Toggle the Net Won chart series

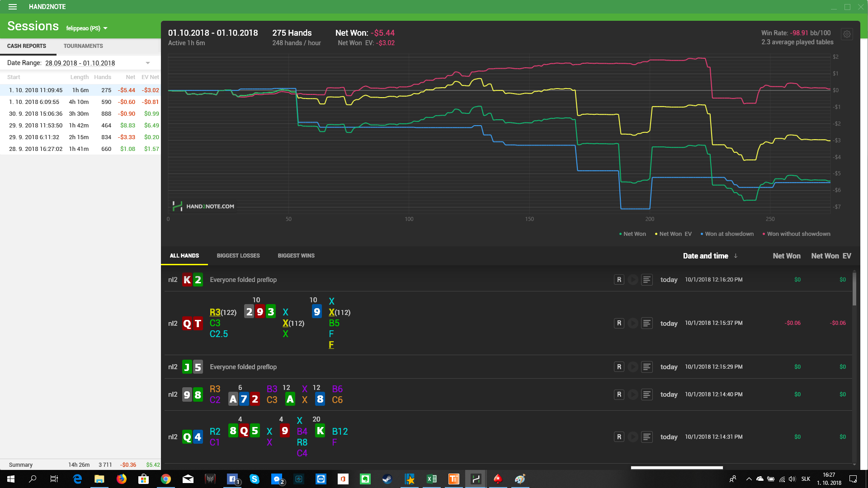click(632, 234)
